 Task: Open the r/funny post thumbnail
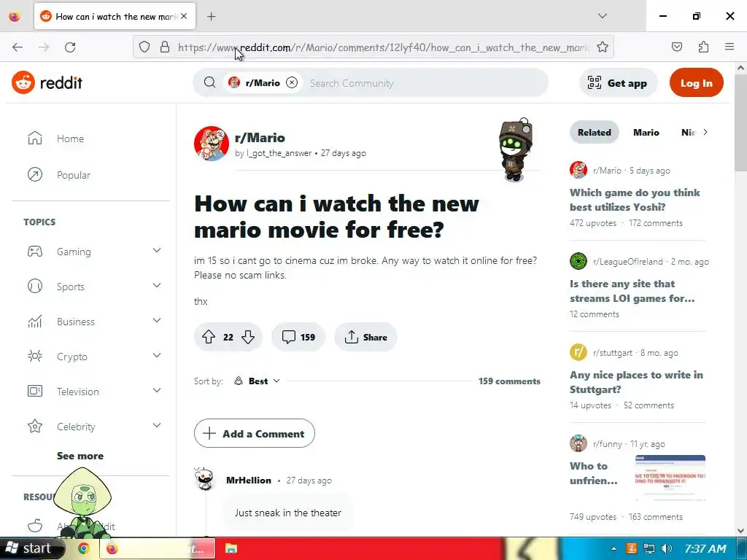pos(670,478)
